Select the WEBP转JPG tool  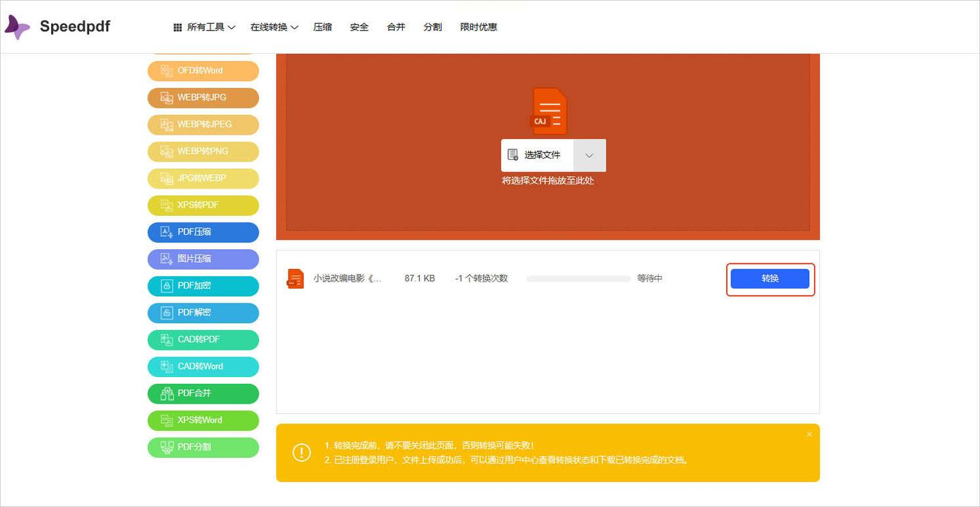(x=203, y=97)
